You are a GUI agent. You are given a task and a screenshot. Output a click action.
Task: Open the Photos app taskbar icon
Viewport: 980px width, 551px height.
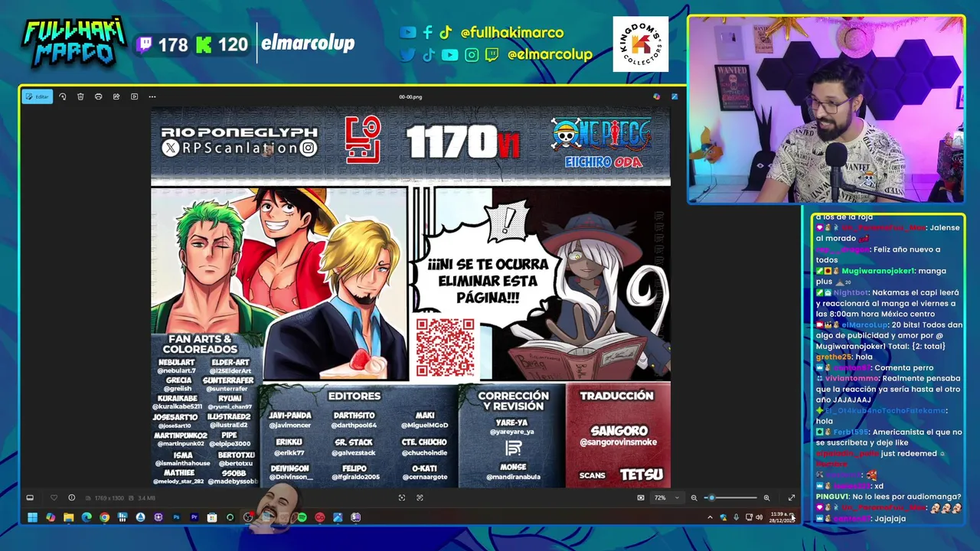(x=338, y=517)
